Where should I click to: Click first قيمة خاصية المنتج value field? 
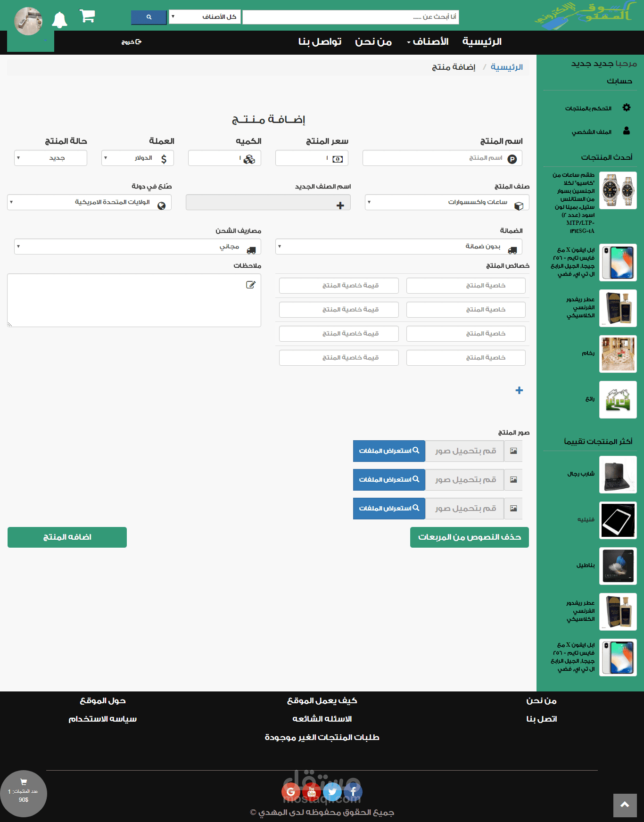click(339, 286)
